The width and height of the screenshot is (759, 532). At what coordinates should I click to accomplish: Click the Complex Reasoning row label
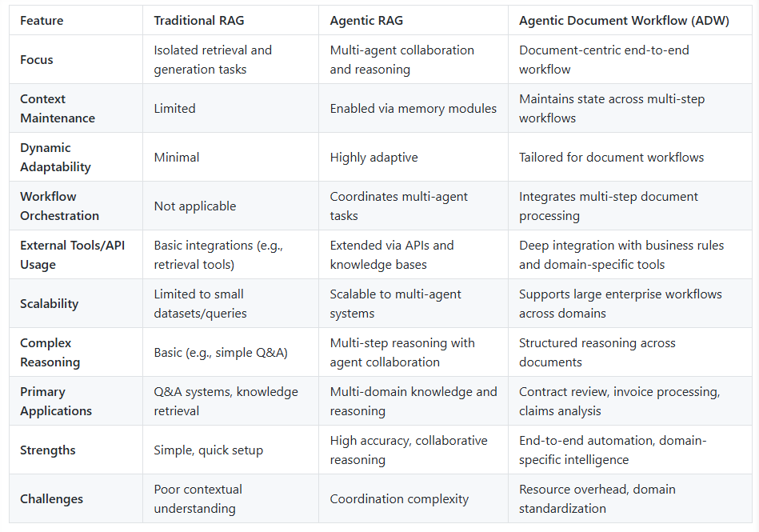[50, 353]
